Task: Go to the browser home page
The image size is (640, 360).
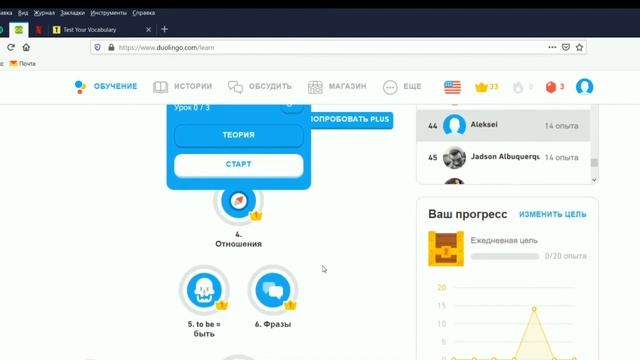Action: pyautogui.click(x=26, y=47)
